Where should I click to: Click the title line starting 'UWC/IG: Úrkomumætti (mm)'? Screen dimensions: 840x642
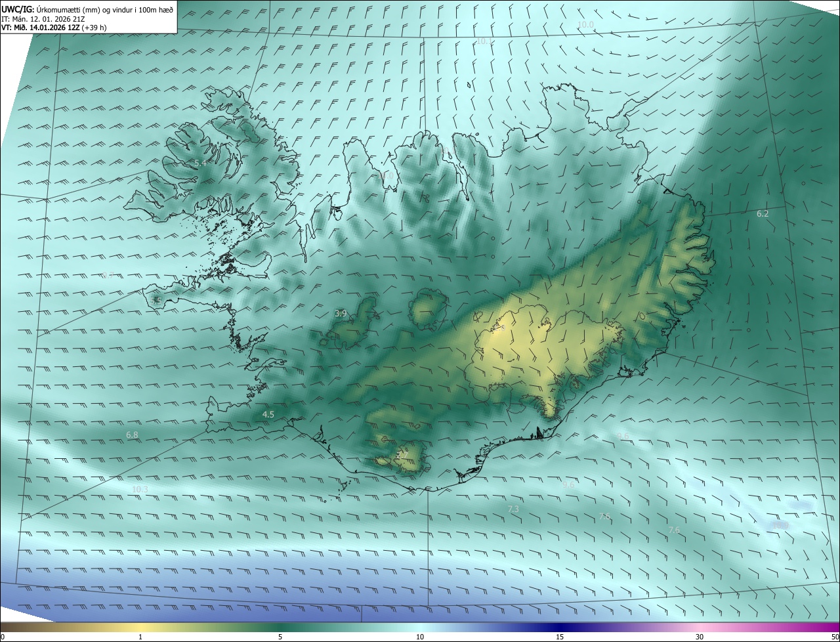tap(87, 9)
